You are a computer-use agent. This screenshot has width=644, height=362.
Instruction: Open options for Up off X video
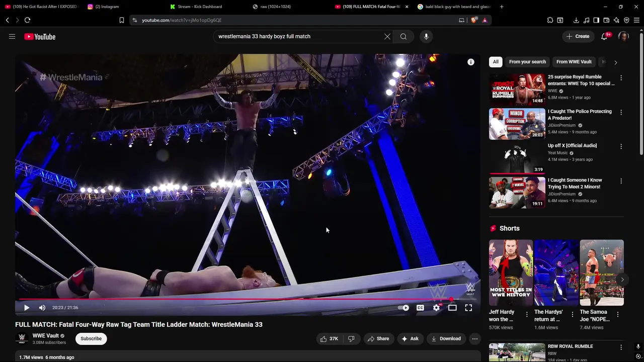click(621, 146)
